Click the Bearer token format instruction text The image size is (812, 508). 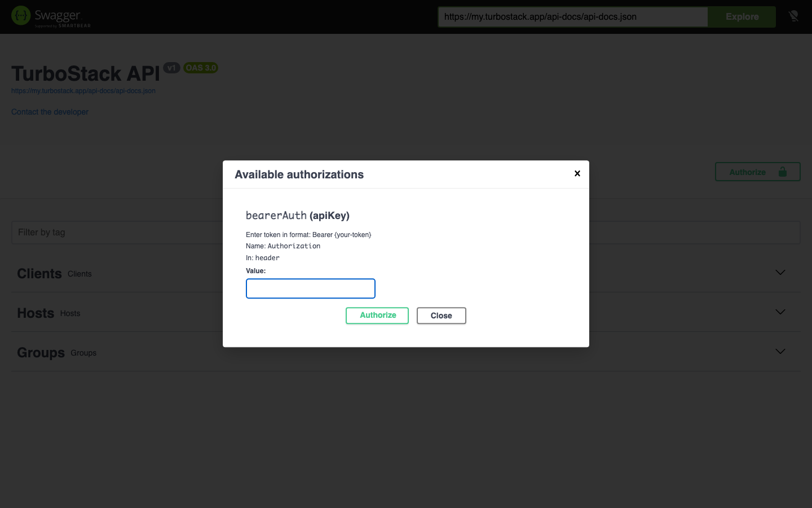click(308, 235)
